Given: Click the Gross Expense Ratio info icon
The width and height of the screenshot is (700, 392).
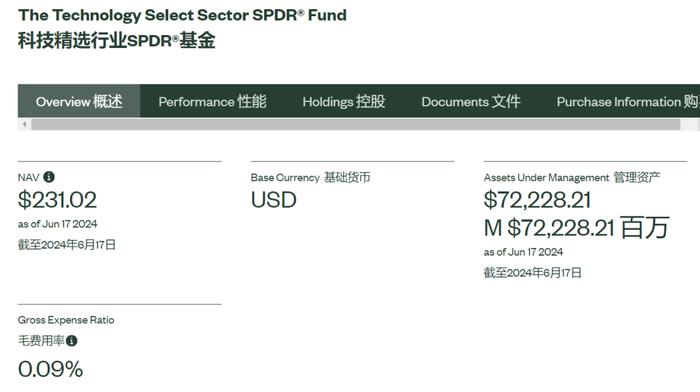Looking at the screenshot, I should [x=71, y=341].
